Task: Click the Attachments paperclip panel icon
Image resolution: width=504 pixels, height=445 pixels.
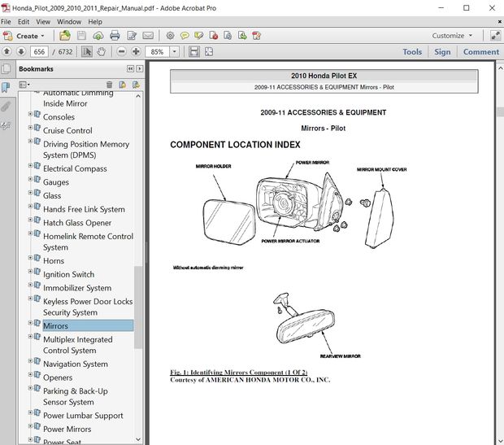Action: click(7, 107)
